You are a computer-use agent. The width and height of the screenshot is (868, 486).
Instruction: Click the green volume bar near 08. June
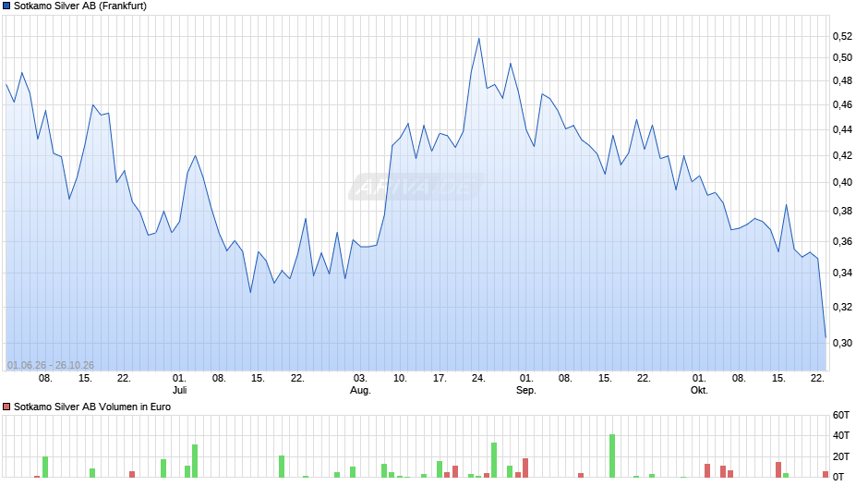[45, 468]
